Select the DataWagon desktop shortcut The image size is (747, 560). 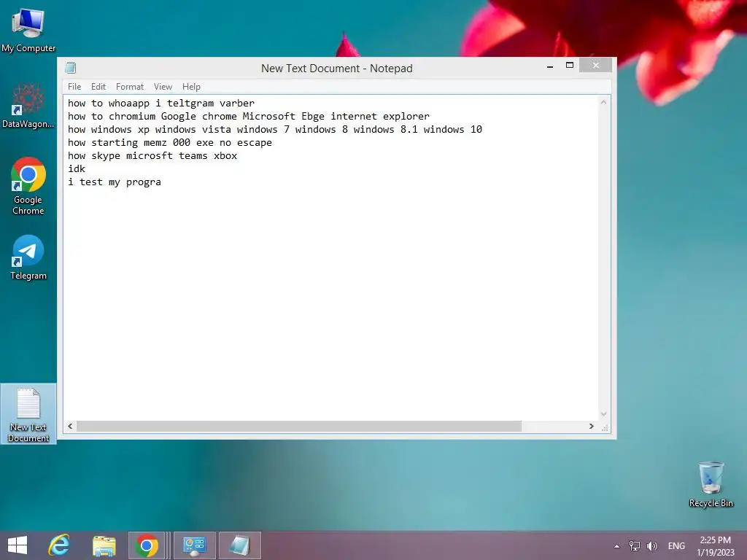[x=28, y=106]
